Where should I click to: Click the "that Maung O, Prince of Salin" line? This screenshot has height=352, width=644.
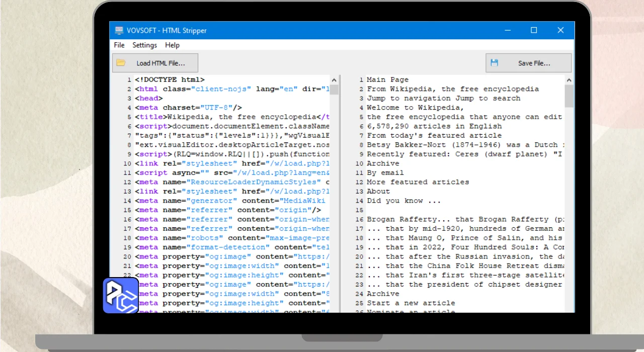tap(465, 237)
